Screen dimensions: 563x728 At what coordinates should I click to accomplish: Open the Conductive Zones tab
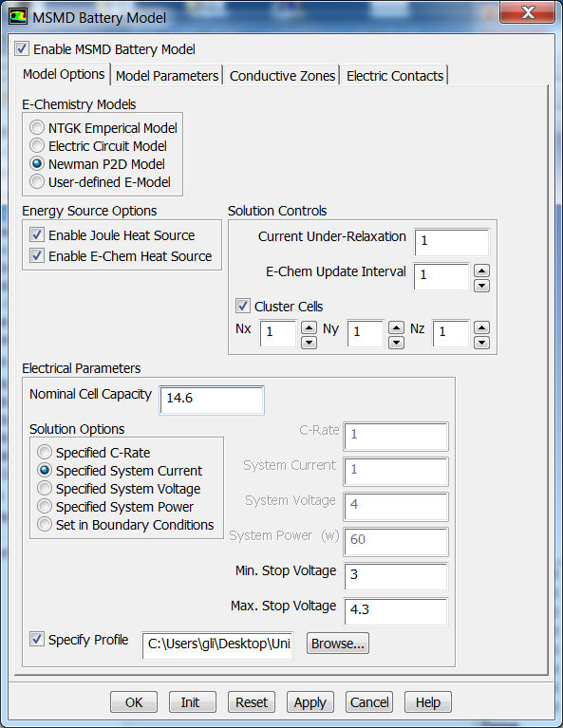coord(282,76)
